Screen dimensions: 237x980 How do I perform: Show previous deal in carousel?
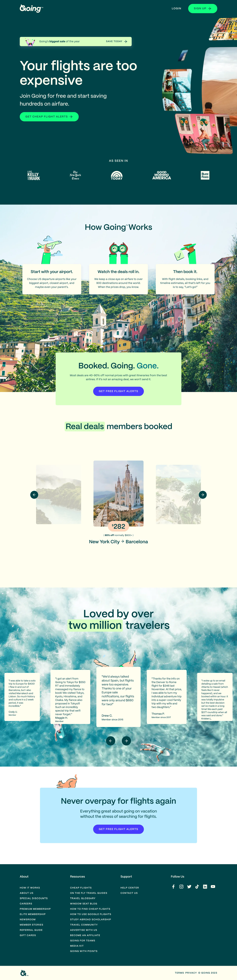[x=34, y=495]
